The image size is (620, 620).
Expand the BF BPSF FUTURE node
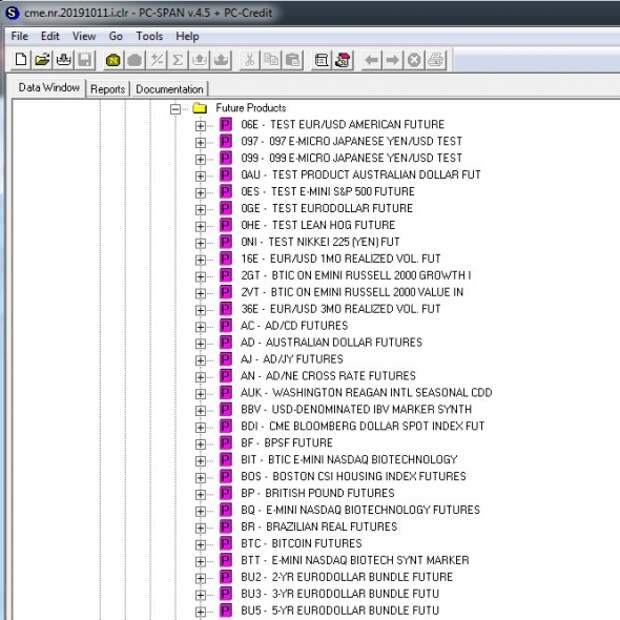(200, 444)
